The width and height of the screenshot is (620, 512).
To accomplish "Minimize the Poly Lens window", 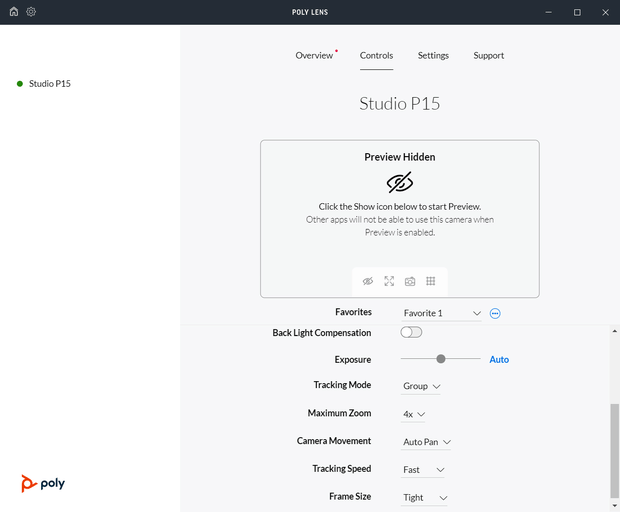I will (548, 12).
